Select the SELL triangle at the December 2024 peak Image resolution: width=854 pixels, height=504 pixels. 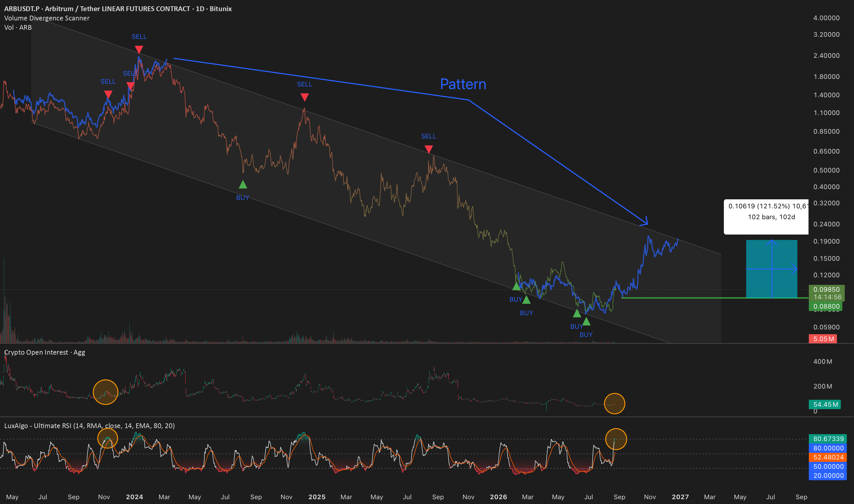pos(305,98)
